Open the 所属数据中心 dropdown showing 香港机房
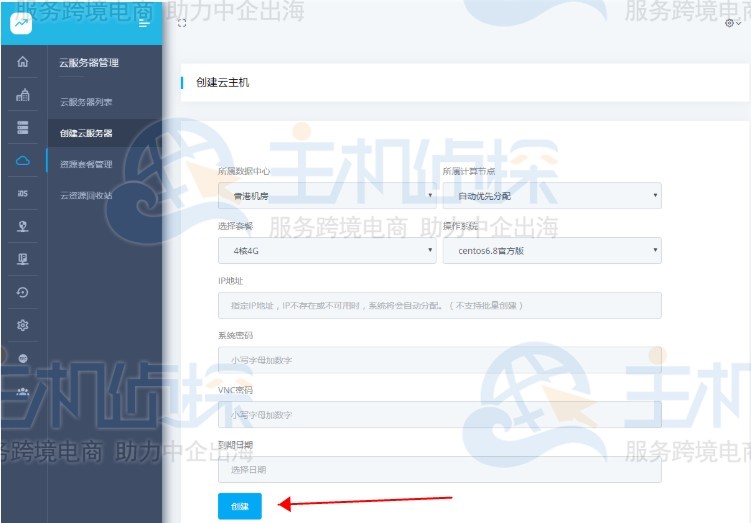 (327, 195)
